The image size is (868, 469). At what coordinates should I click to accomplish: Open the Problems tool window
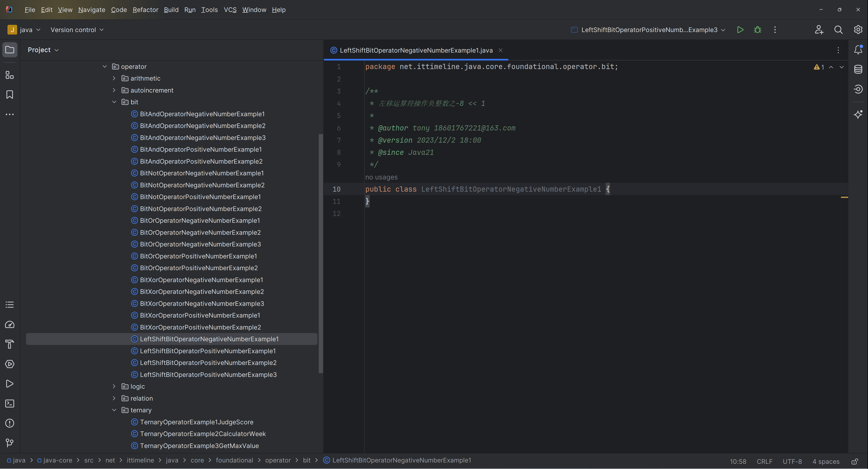point(10,423)
